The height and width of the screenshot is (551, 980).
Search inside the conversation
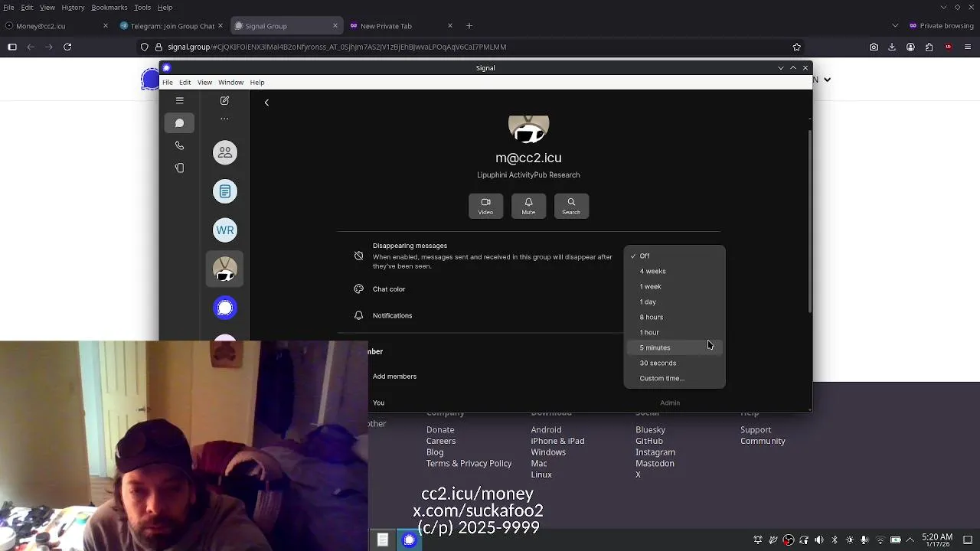click(x=571, y=206)
